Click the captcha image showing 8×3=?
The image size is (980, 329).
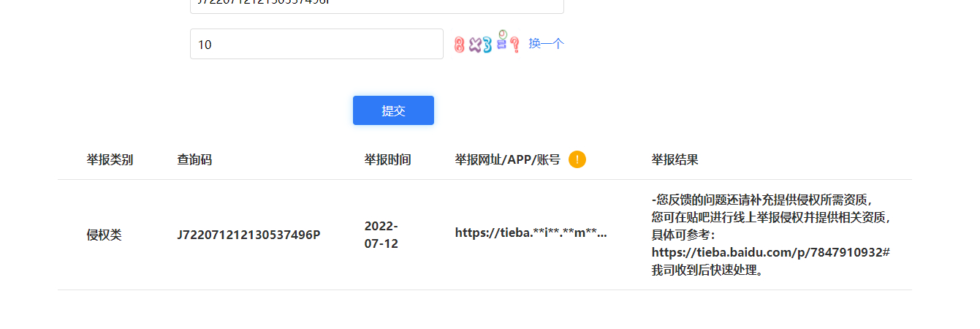[x=487, y=44]
